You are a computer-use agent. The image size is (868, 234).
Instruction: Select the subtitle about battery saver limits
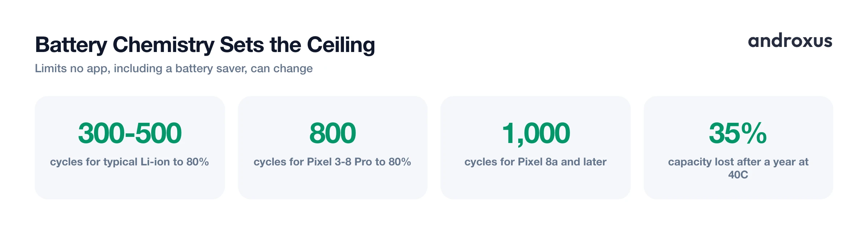coord(174,68)
